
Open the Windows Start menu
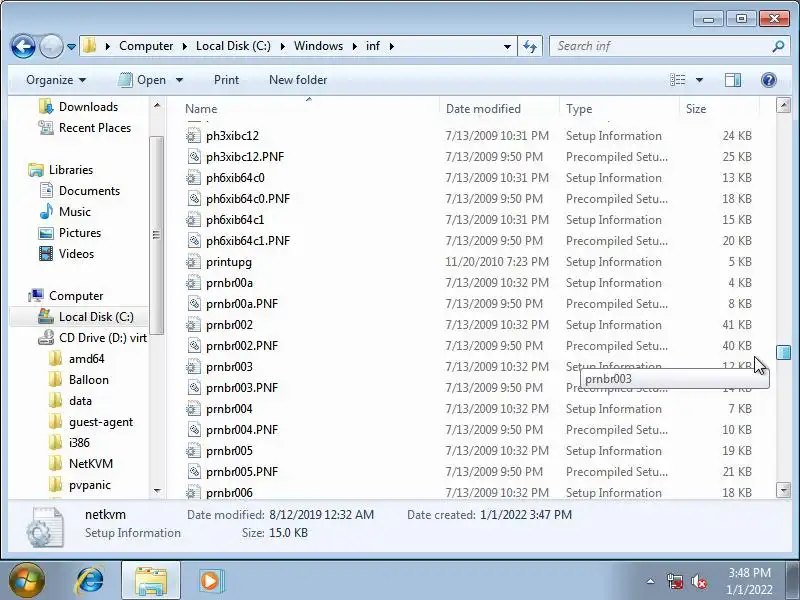click(26, 580)
